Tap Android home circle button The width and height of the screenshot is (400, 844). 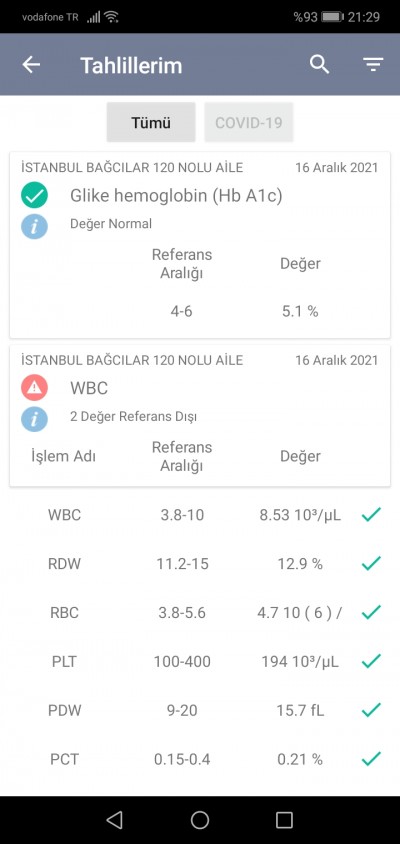pos(200,820)
